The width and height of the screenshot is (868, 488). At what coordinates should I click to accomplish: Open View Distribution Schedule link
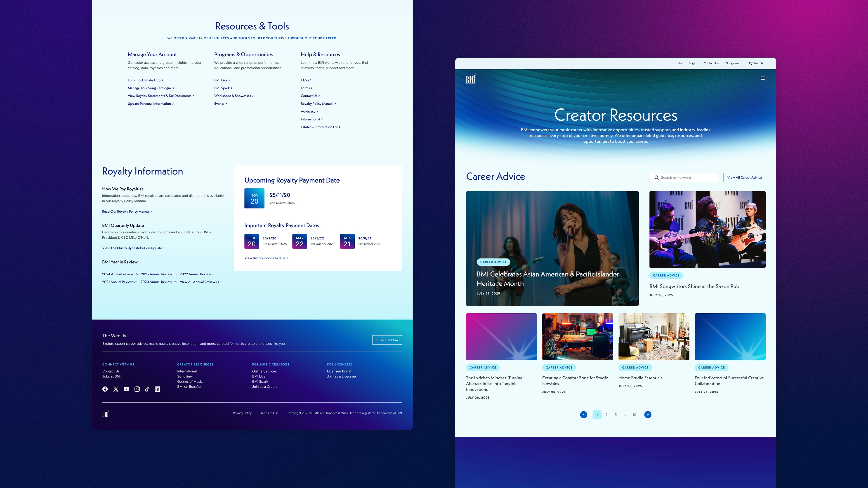pos(266,258)
